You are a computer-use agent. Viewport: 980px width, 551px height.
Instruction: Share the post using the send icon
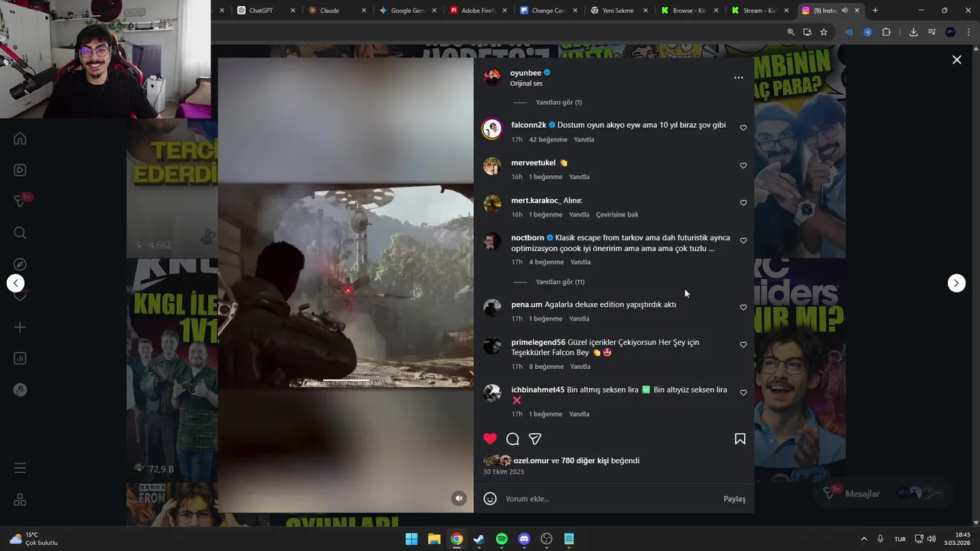[535, 439]
